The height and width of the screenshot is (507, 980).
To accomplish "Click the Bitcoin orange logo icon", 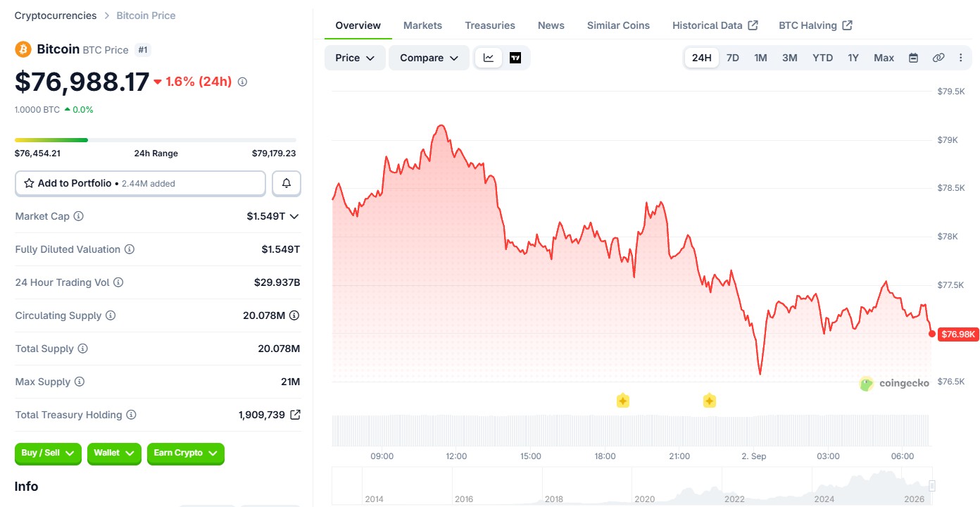I will pyautogui.click(x=23, y=49).
